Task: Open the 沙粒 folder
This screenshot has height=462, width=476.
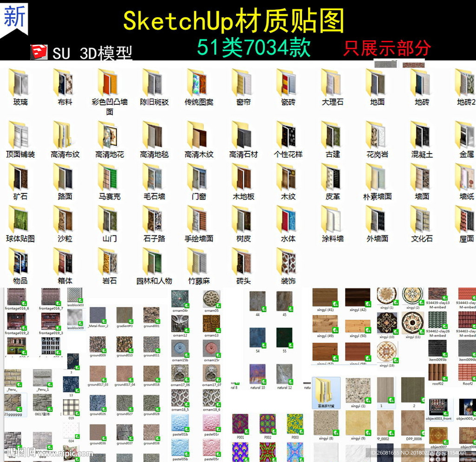Action: pyautogui.click(x=64, y=220)
